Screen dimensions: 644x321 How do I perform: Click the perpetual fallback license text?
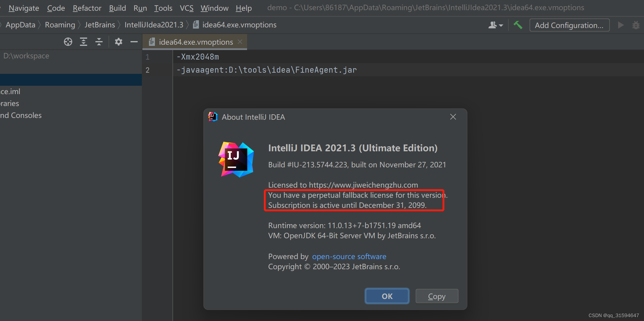(358, 195)
